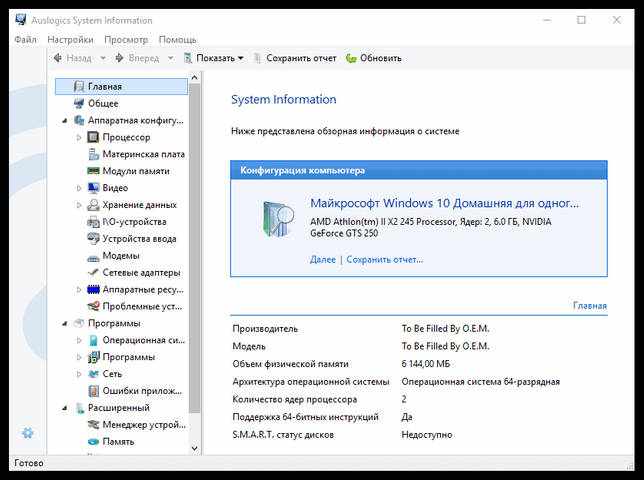Click the Операционная система 64-разрядная value

tap(481, 381)
